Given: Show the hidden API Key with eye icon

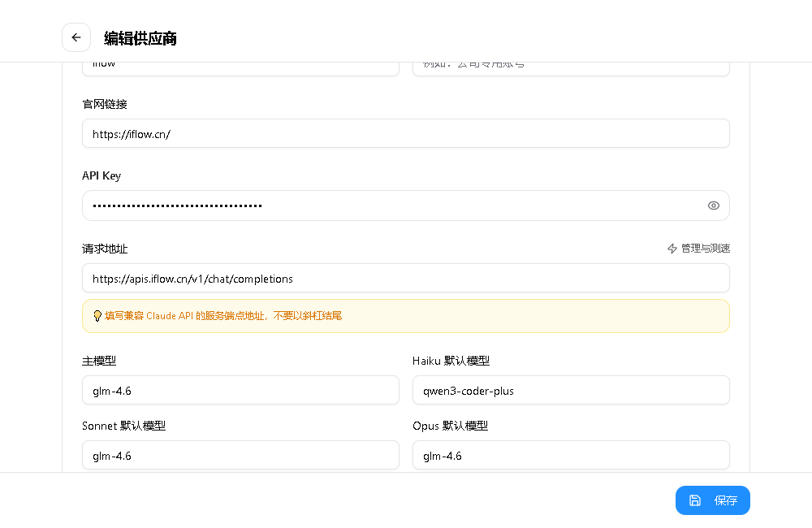Looking at the screenshot, I should (x=714, y=206).
